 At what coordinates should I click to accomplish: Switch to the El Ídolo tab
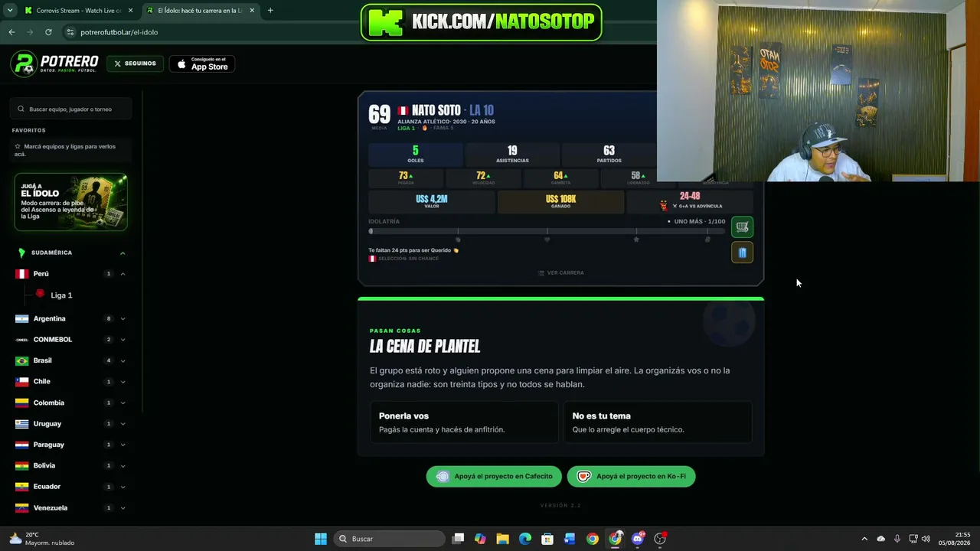(201, 11)
